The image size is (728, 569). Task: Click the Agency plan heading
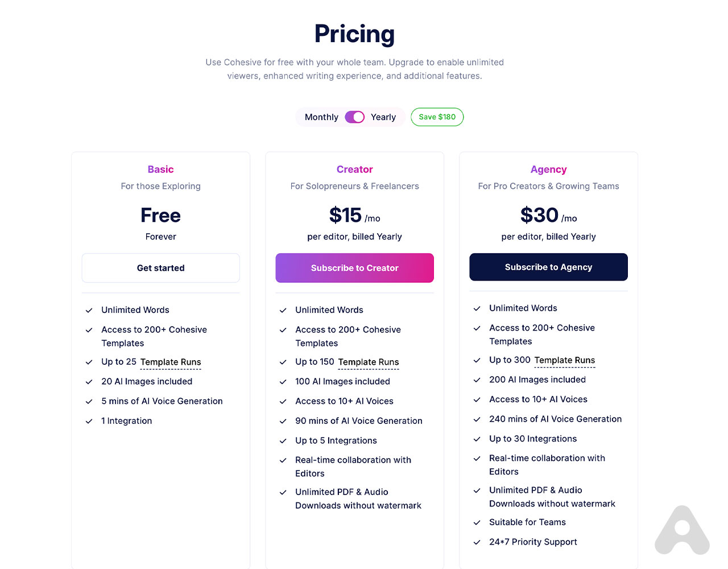pos(548,170)
